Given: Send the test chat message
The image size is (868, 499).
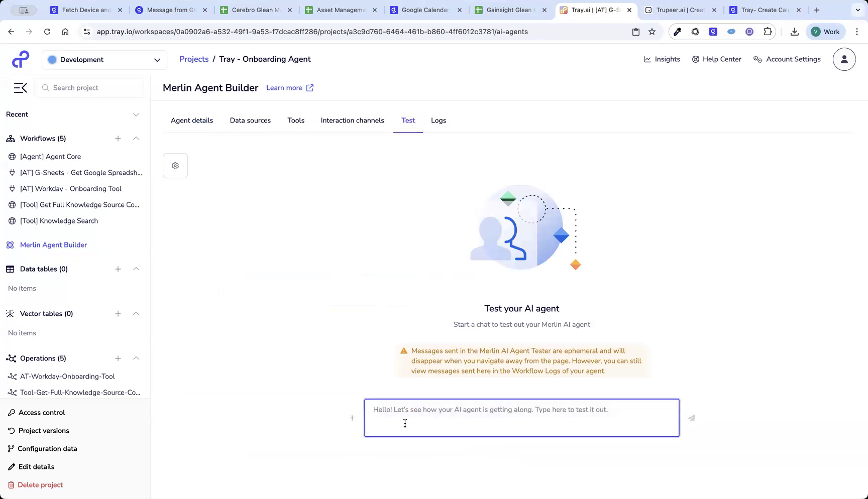Looking at the screenshot, I should click(x=691, y=418).
